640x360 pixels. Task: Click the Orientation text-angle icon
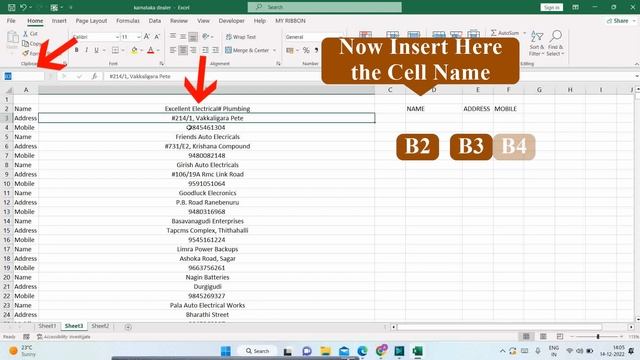coord(206,37)
